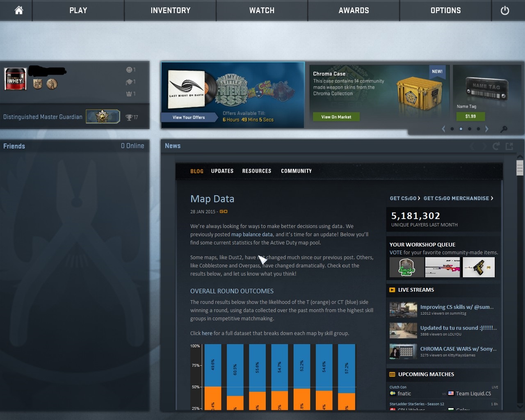Go to next store carousel page

point(487,129)
